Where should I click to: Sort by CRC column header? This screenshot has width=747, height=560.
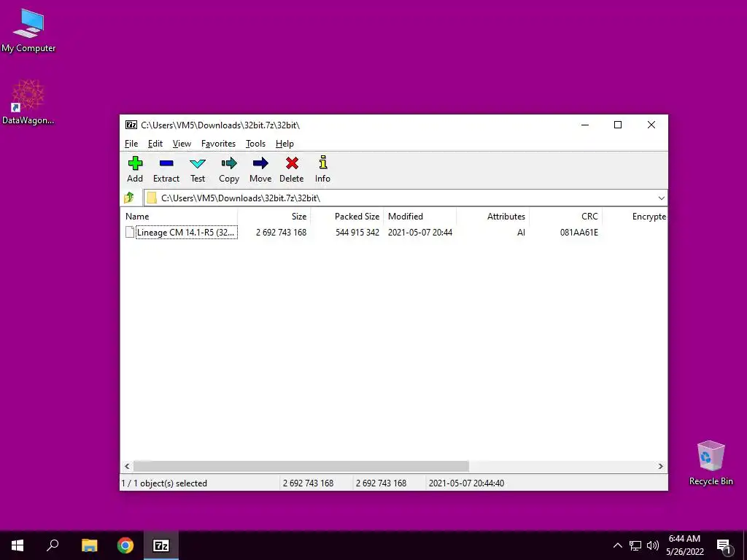coord(565,216)
